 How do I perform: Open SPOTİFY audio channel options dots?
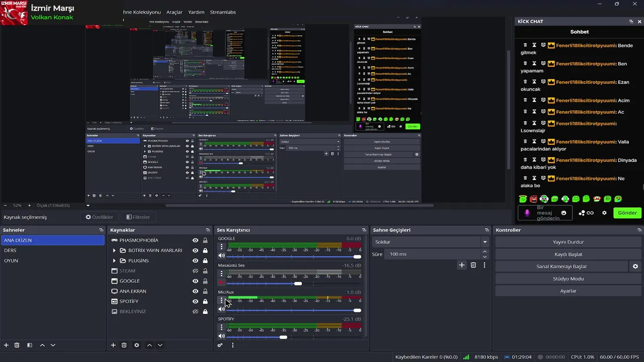coord(221,327)
